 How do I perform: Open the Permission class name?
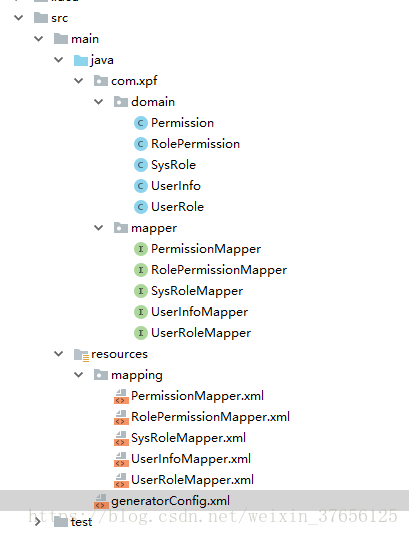(182, 123)
